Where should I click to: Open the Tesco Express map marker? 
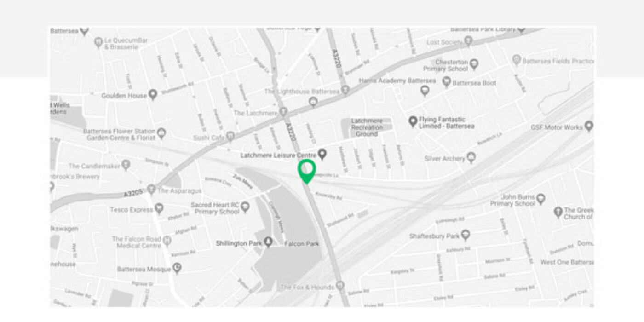pyautogui.click(x=159, y=209)
